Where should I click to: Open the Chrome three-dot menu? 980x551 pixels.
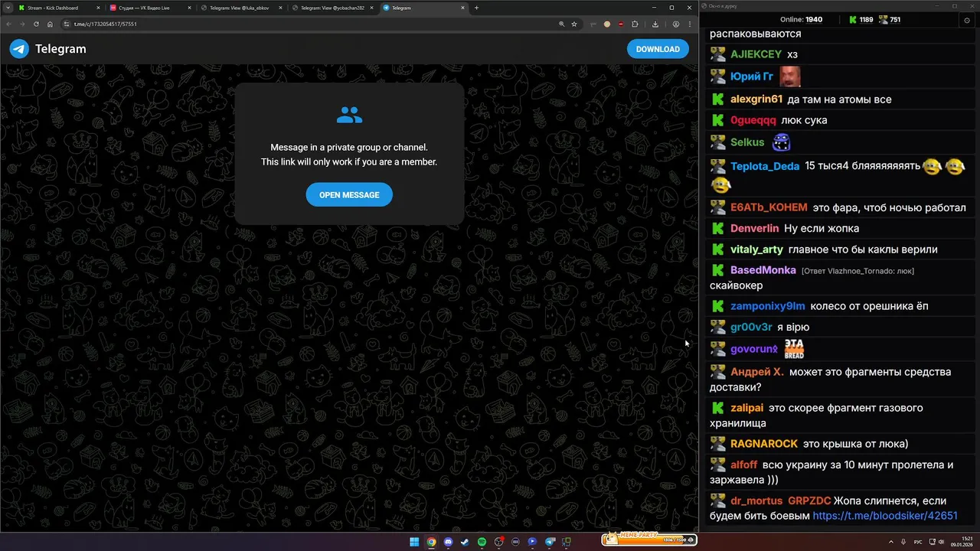[x=689, y=24]
